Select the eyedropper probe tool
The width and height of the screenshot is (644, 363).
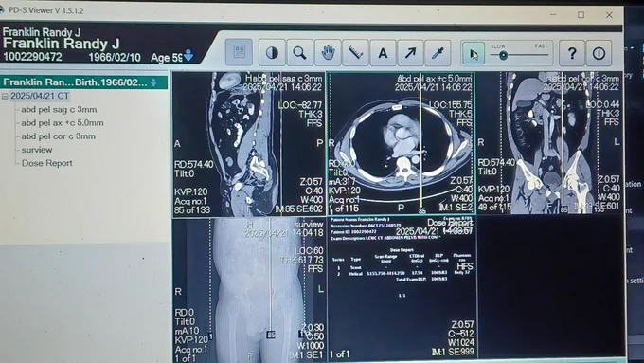coord(438,53)
